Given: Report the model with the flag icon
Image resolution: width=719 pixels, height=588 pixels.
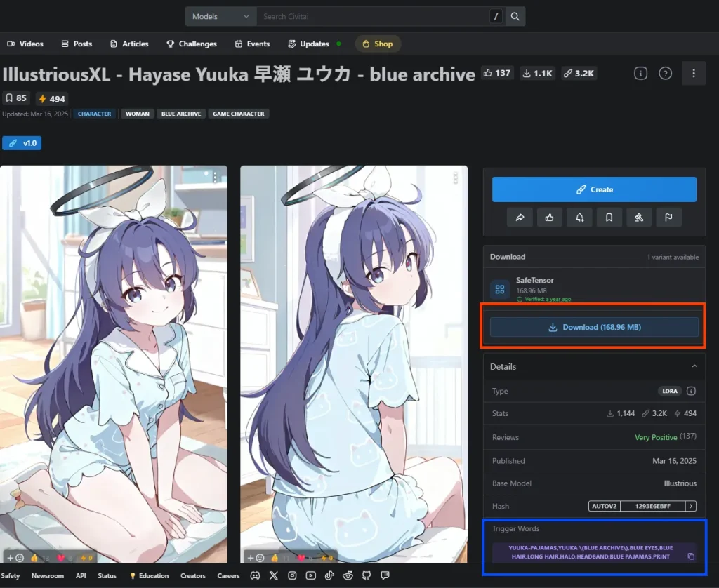Looking at the screenshot, I should (668, 218).
